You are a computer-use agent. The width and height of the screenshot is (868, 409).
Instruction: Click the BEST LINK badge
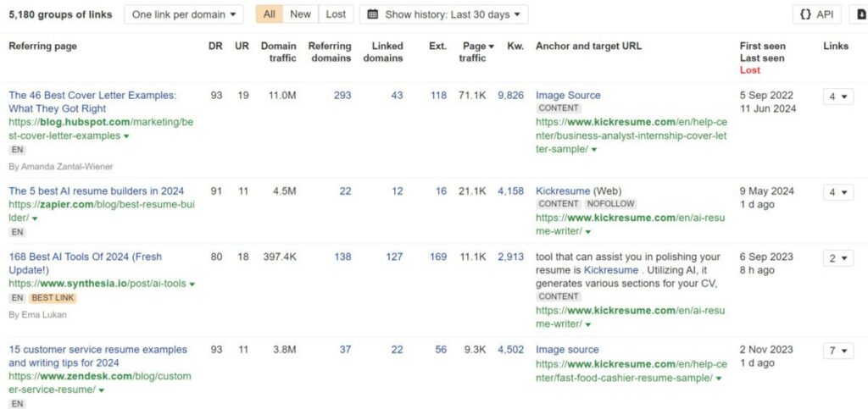click(x=53, y=298)
